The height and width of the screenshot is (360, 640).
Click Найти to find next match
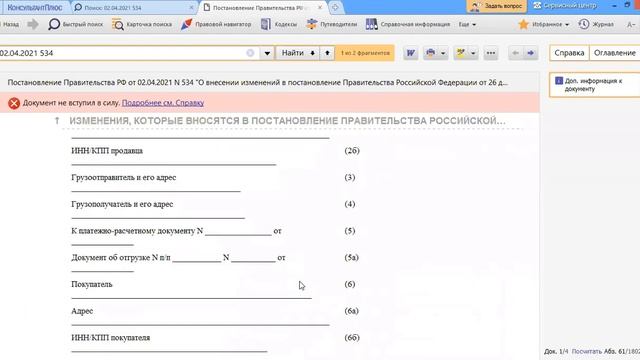(298, 53)
